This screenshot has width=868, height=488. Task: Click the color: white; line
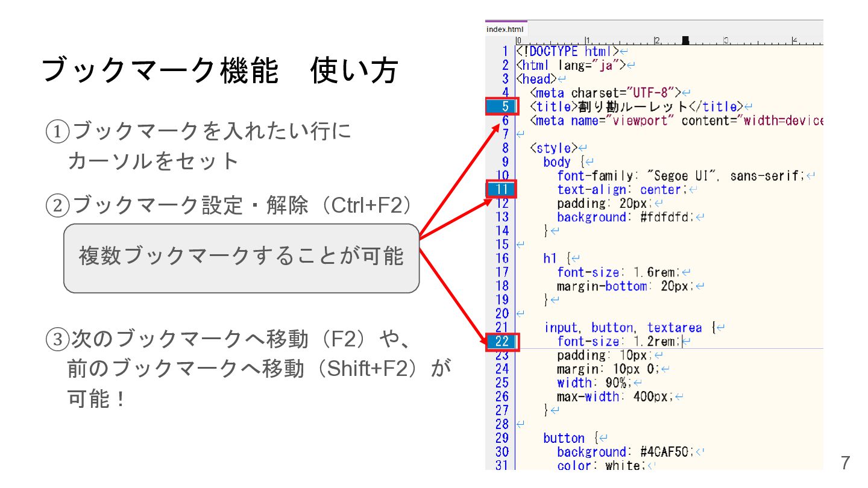point(606,466)
